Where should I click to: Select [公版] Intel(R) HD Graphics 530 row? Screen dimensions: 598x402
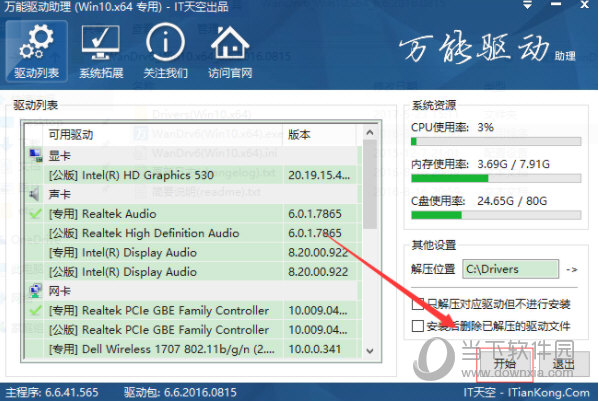pos(193,175)
